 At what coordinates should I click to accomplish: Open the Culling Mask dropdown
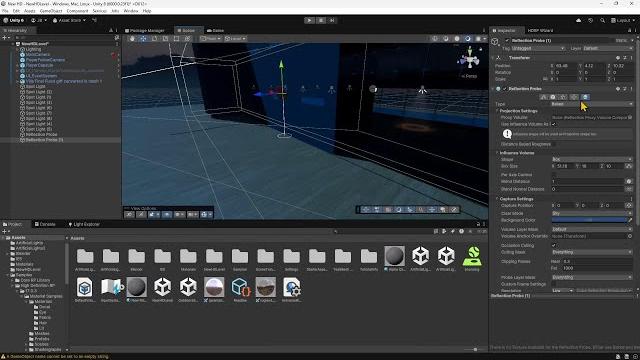pyautogui.click(x=592, y=252)
